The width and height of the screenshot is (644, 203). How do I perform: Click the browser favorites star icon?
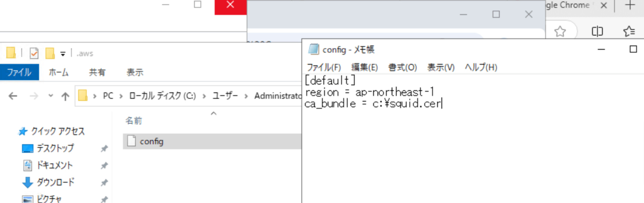coord(559,31)
